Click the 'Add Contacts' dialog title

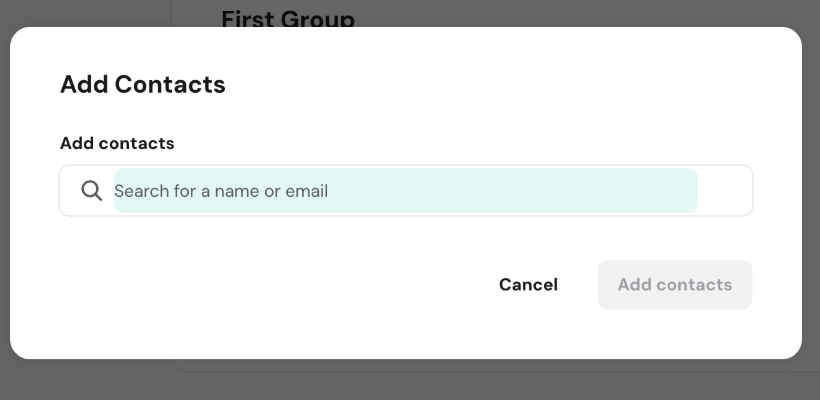143,85
